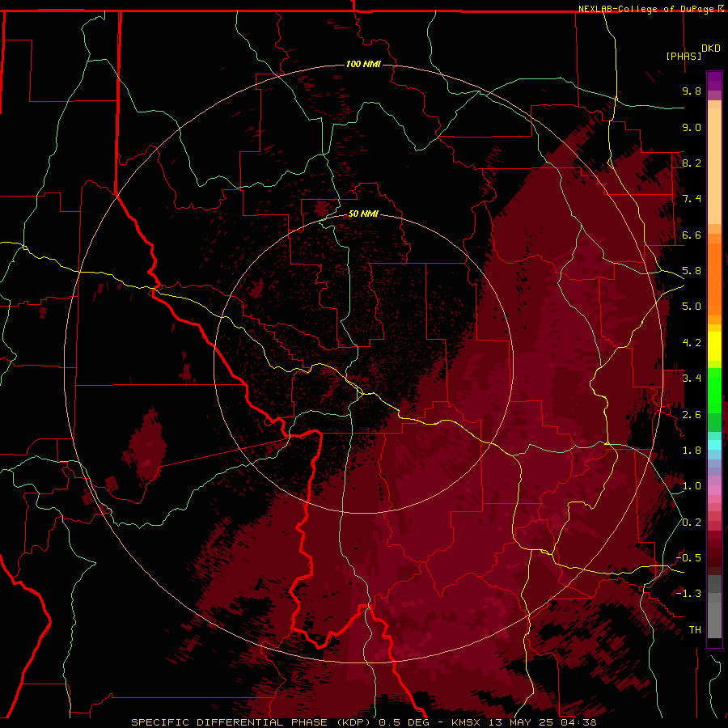The image size is (728, 728).
Task: Pick the purple band at color bar top
Action: [714, 81]
